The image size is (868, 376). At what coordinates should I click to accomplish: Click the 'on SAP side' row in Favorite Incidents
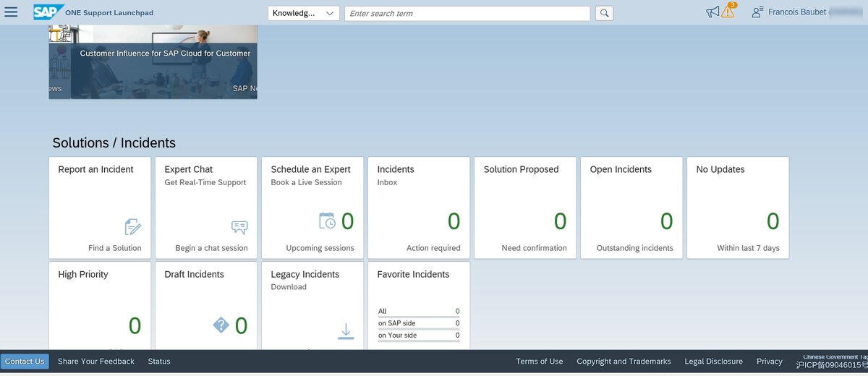[419, 323]
